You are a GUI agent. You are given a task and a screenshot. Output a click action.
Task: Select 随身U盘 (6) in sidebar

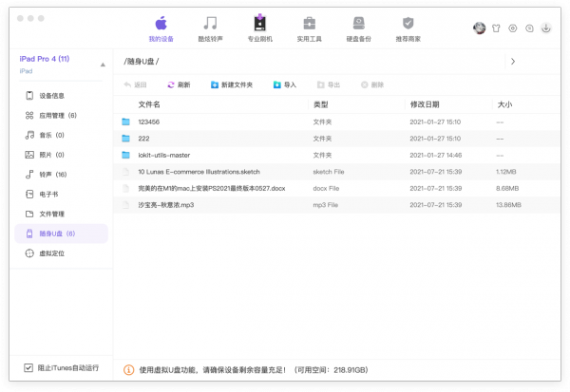tap(61, 233)
